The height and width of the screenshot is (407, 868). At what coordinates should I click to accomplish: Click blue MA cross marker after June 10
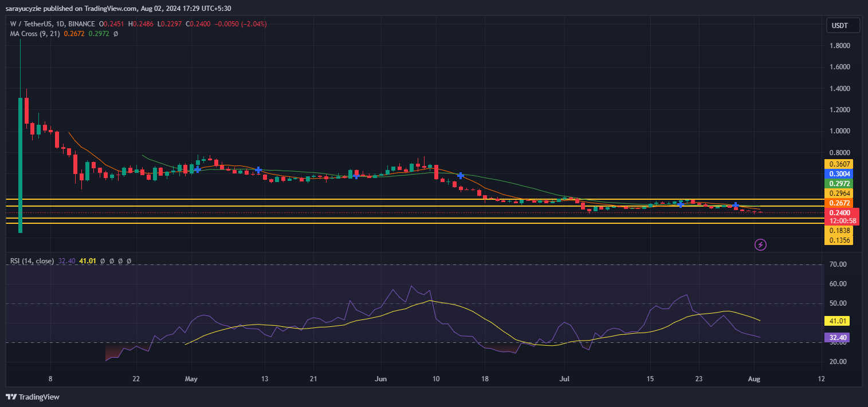pos(460,175)
